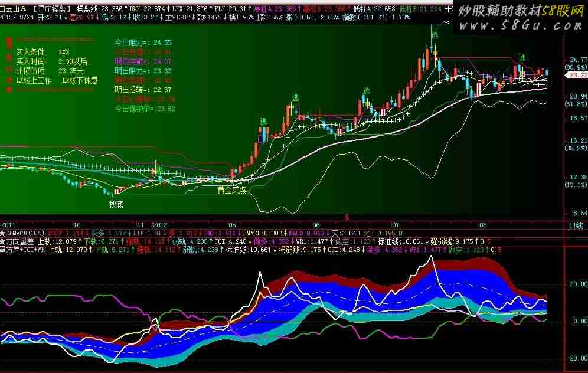588x373 pixels.
Task: Click the 18.57 price axis label
Action: 578,118
